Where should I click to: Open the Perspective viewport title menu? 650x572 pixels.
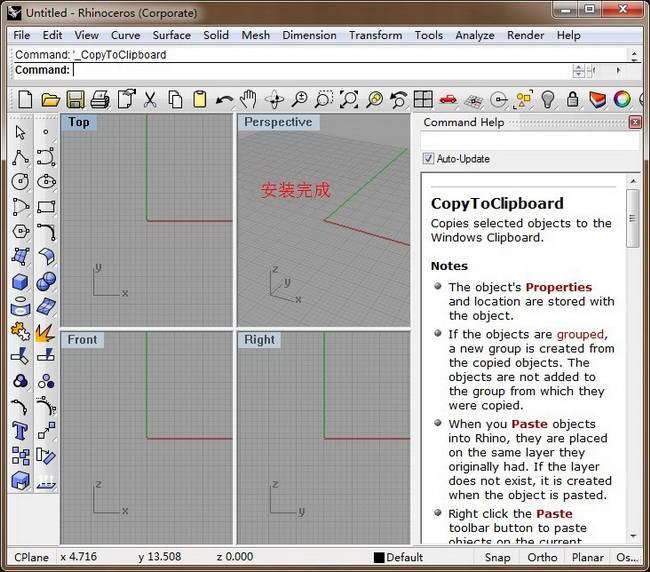[278, 122]
